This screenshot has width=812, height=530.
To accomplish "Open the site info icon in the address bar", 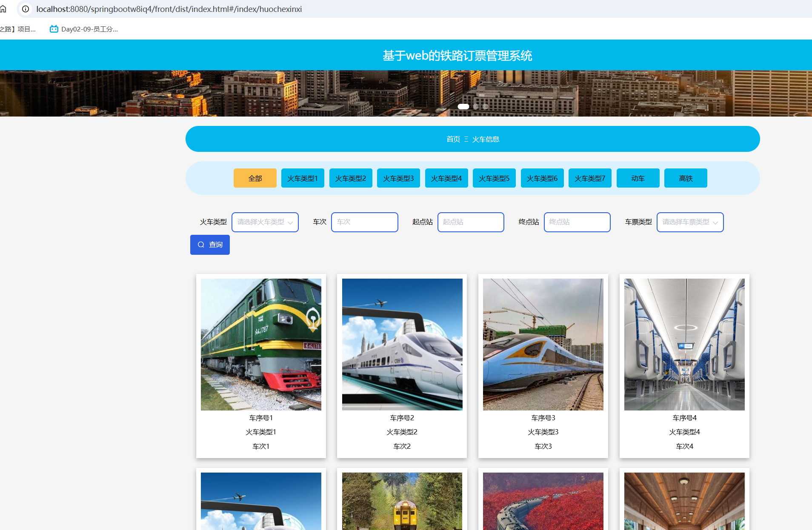I will point(26,9).
